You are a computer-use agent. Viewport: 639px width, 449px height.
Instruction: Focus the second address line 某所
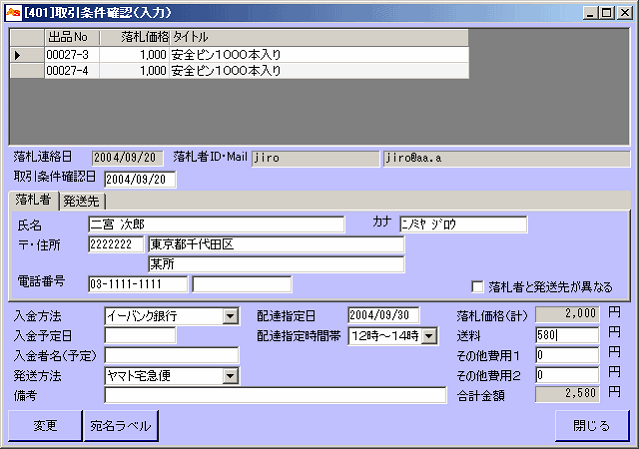pyautogui.click(x=276, y=264)
